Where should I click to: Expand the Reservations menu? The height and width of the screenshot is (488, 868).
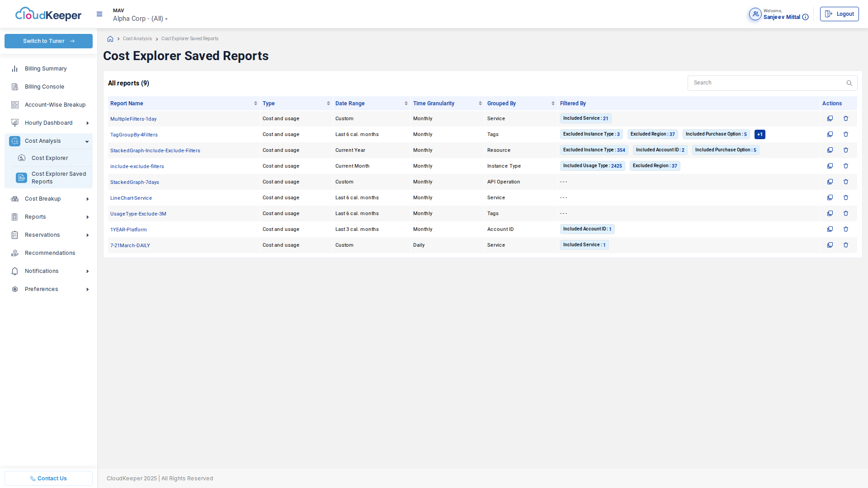coord(87,235)
